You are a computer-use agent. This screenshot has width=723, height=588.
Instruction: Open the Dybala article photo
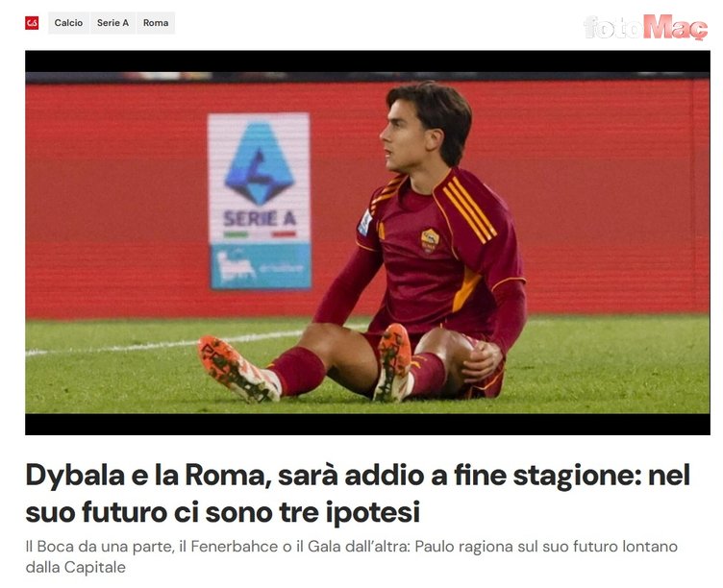click(x=367, y=242)
